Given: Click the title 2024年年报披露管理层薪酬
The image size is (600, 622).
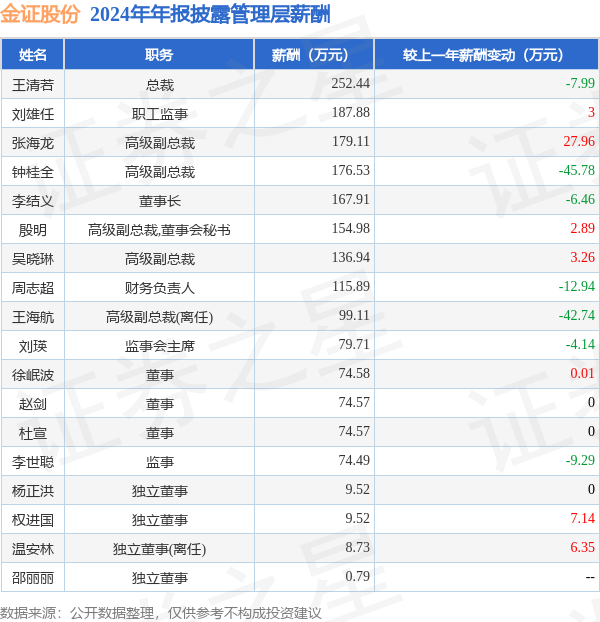Looking at the screenshot, I should point(210,15).
